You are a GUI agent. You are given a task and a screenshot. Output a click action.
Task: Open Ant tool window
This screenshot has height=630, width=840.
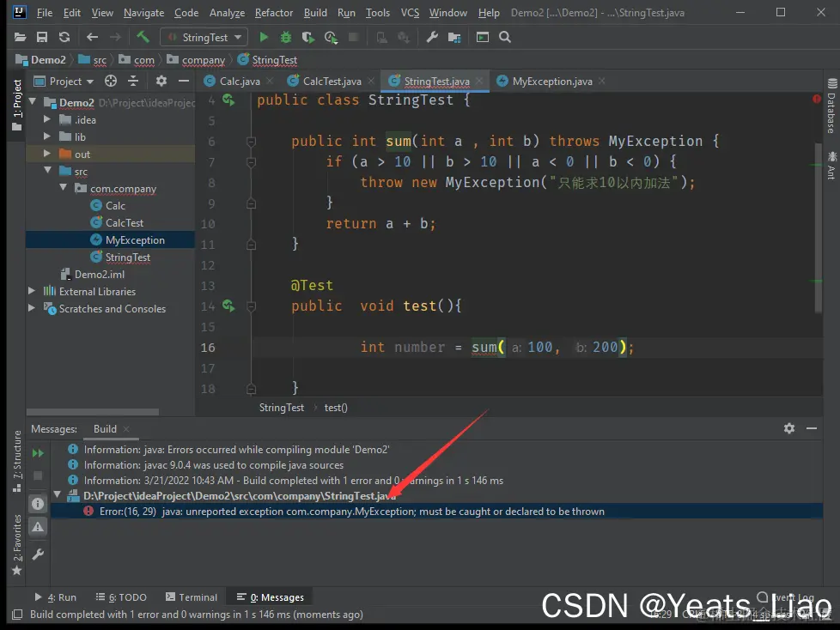pos(831,166)
